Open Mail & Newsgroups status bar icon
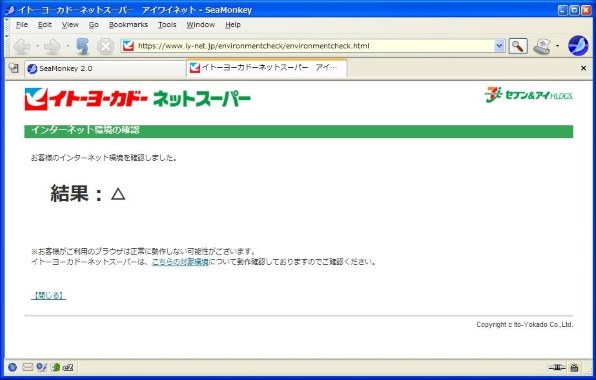The image size is (596, 380). coord(27,367)
